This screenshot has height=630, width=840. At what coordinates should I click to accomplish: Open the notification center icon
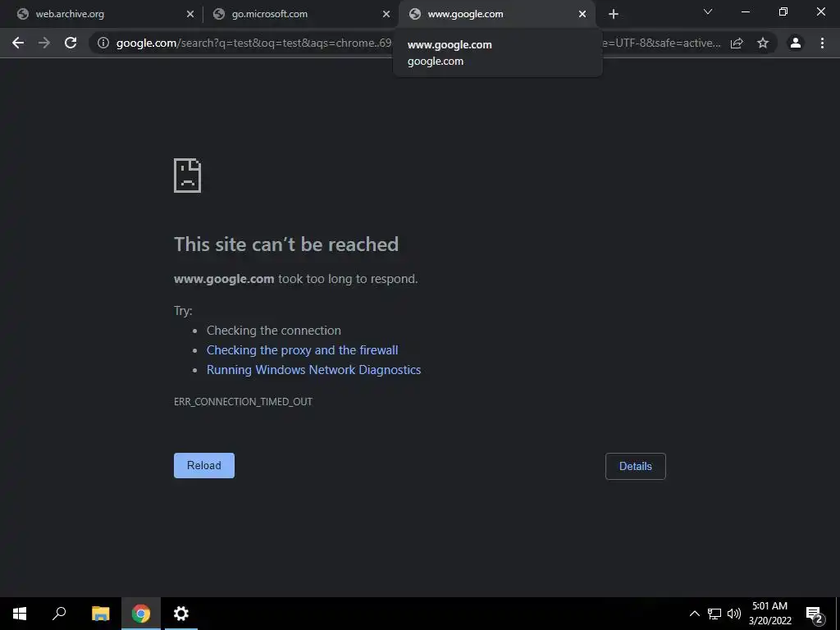tap(815, 614)
